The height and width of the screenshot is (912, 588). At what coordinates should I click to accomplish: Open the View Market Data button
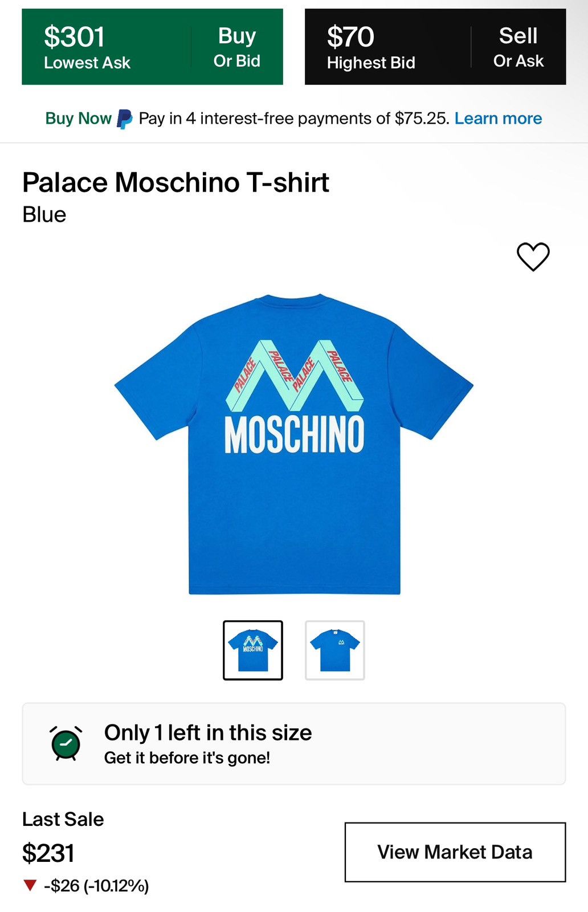coord(455,852)
